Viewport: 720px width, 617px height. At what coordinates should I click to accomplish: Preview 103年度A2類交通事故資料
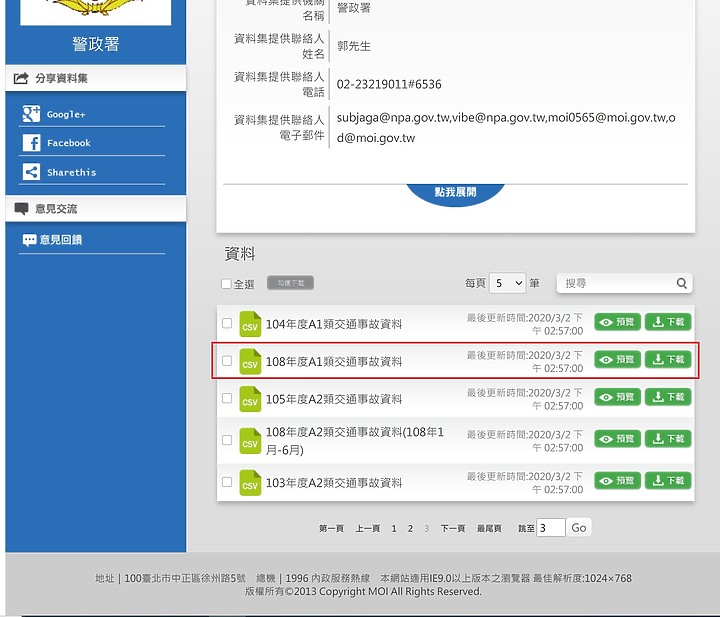click(x=617, y=481)
